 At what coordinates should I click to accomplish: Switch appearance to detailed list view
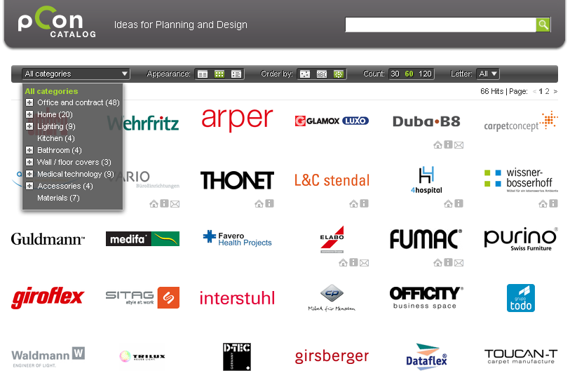pos(236,74)
